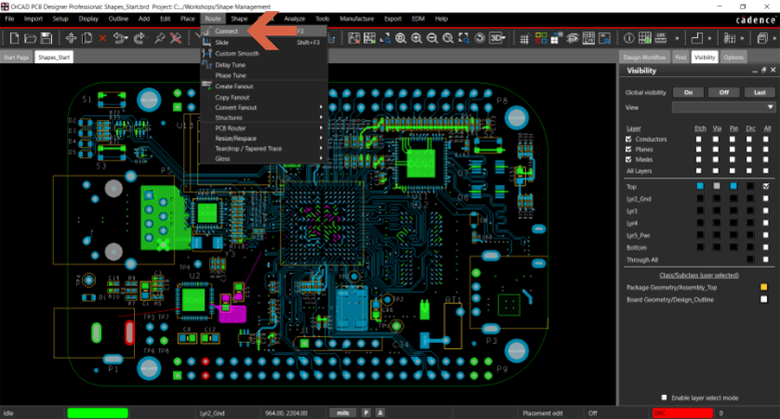Click the colored squares color dialog icon
This screenshot has height=419, width=780.
click(x=541, y=38)
